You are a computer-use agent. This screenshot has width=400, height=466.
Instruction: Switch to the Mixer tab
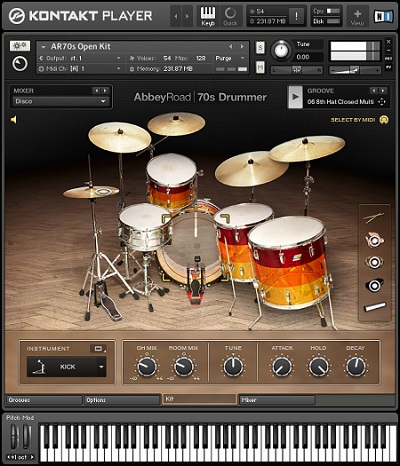(x=277, y=400)
